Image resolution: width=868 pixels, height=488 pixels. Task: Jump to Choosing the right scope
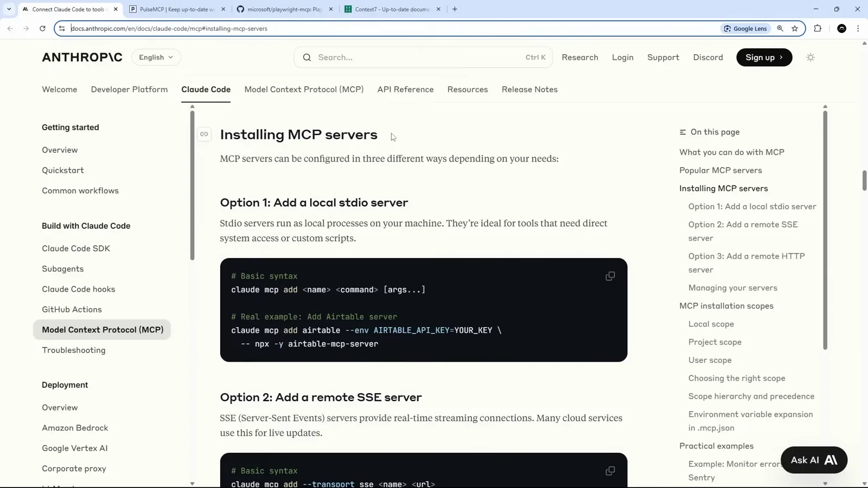737,378
